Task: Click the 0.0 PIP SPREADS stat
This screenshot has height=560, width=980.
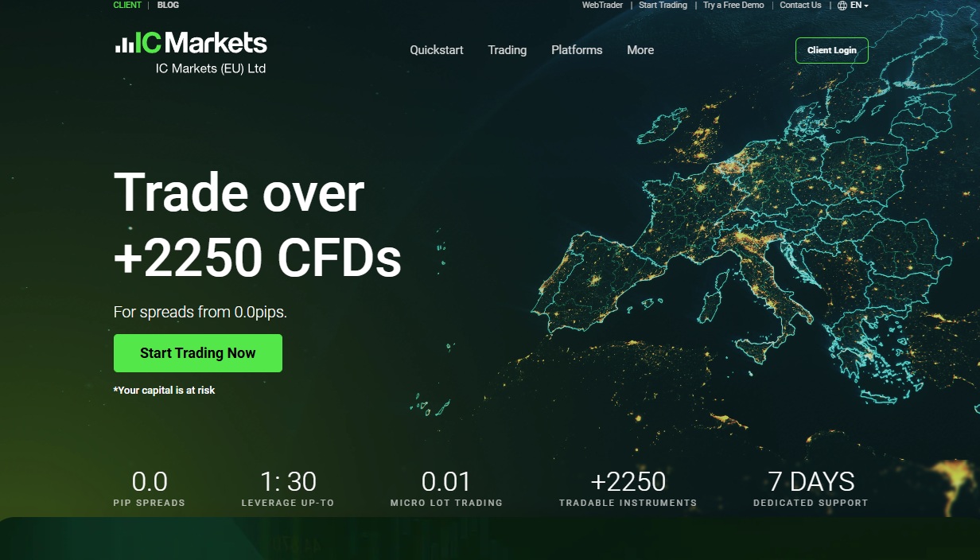Action: pyautogui.click(x=150, y=488)
